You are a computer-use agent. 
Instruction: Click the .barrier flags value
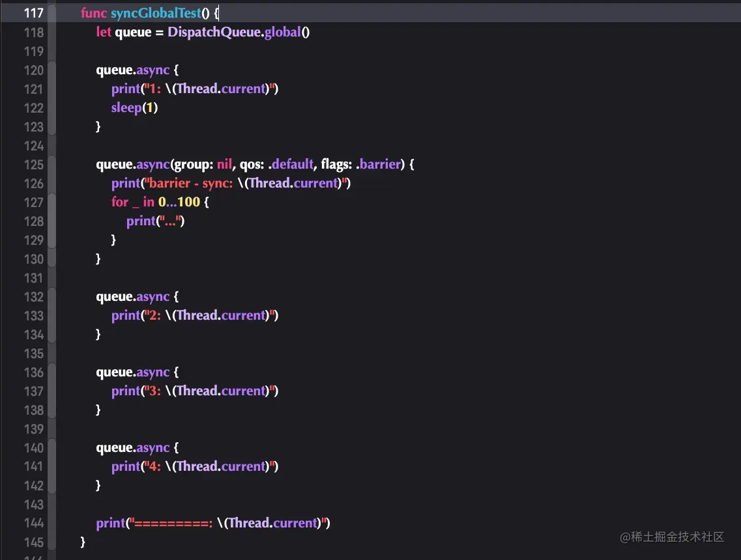pos(379,164)
